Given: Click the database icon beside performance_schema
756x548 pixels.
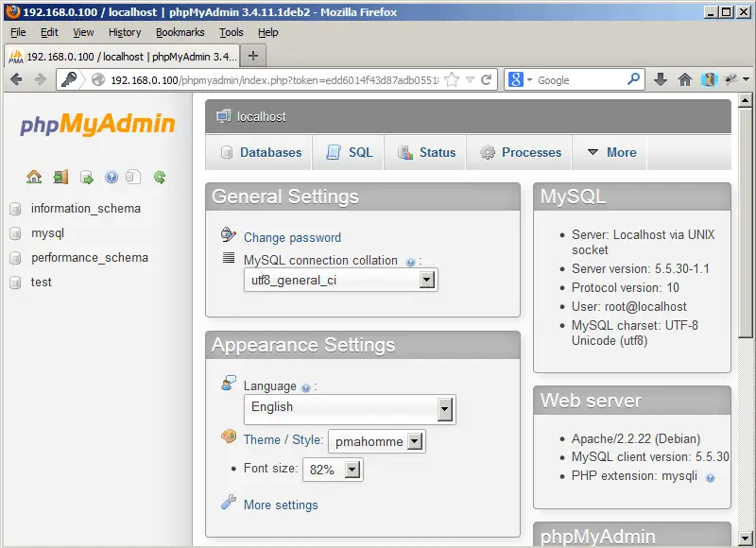Looking at the screenshot, I should click(15, 258).
